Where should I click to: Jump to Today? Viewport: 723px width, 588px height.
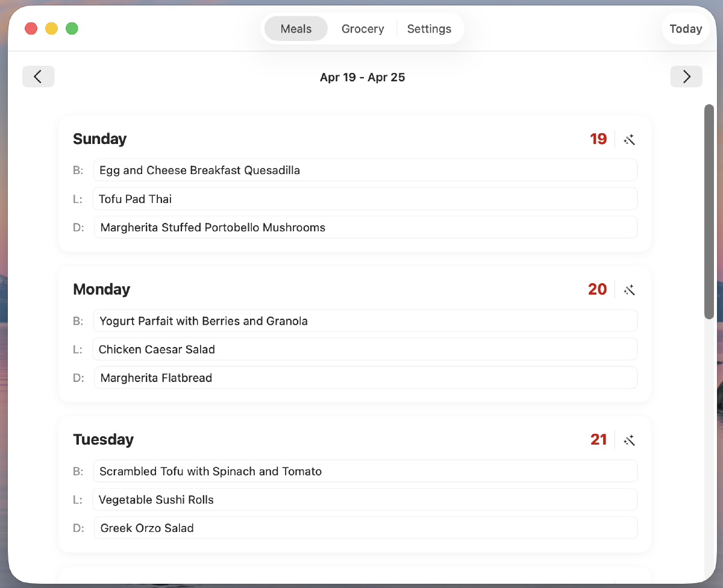(x=686, y=28)
